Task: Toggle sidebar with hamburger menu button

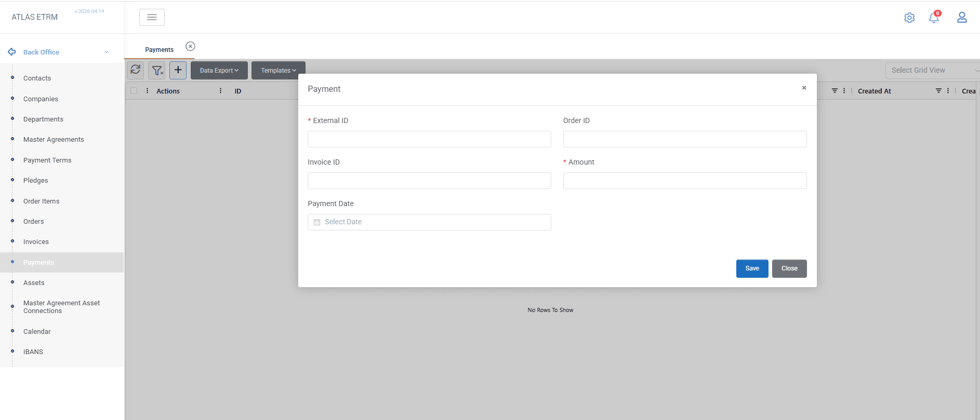Action: click(x=152, y=17)
